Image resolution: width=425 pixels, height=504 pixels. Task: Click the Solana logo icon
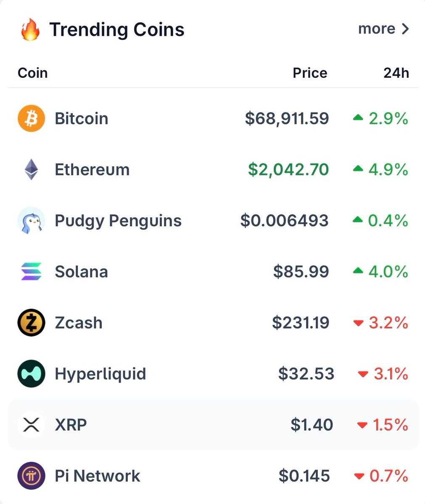click(x=31, y=272)
